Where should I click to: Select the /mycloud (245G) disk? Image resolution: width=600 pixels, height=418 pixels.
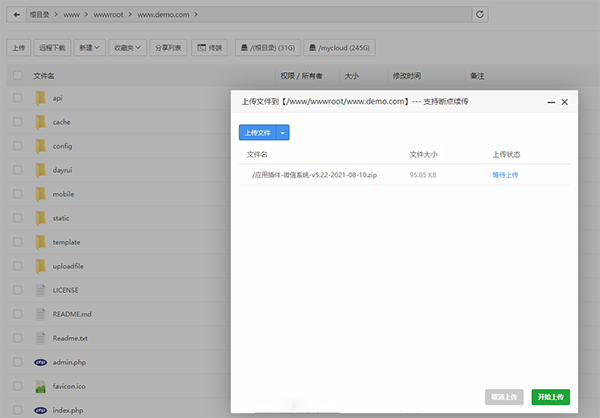(339, 47)
